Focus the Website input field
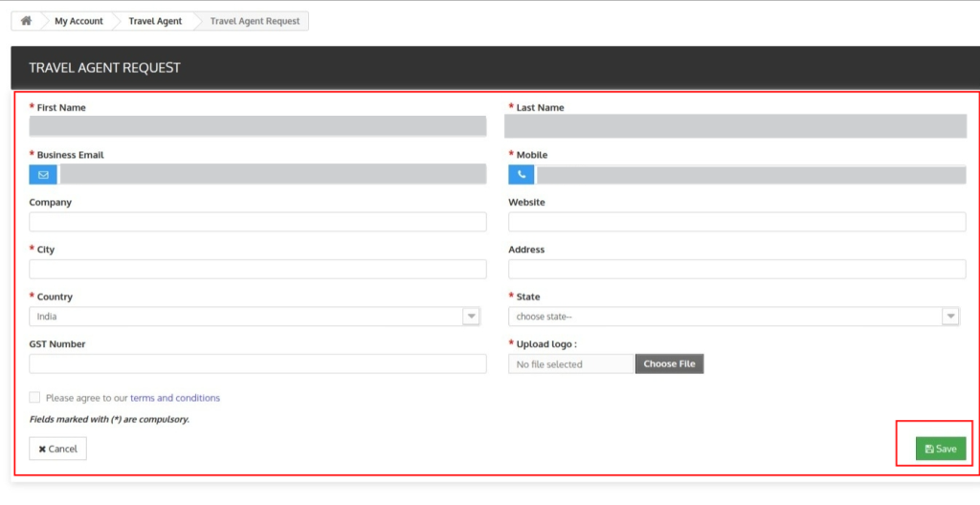 (737, 222)
